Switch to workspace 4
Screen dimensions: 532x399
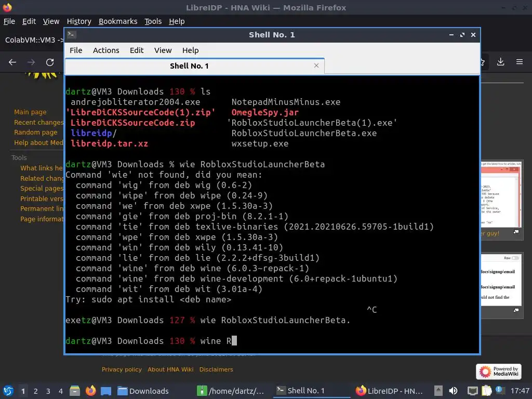pyautogui.click(x=60, y=391)
